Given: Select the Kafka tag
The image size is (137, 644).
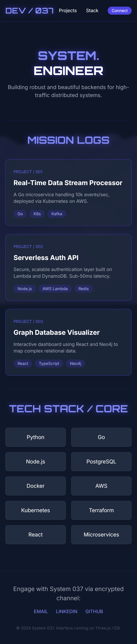Looking at the screenshot, I should (x=57, y=214).
